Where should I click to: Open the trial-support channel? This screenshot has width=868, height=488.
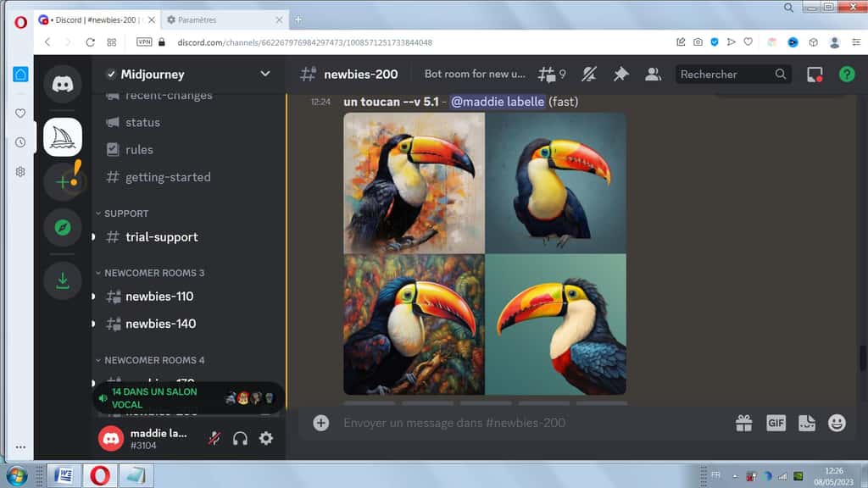[x=161, y=237]
